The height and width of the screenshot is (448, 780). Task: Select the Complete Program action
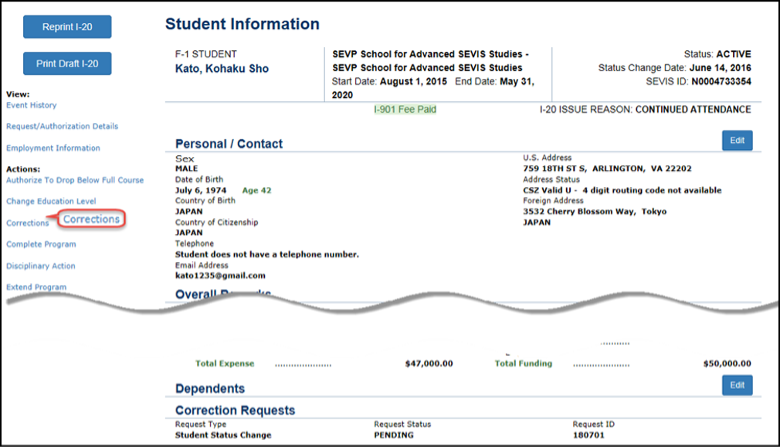(41, 244)
